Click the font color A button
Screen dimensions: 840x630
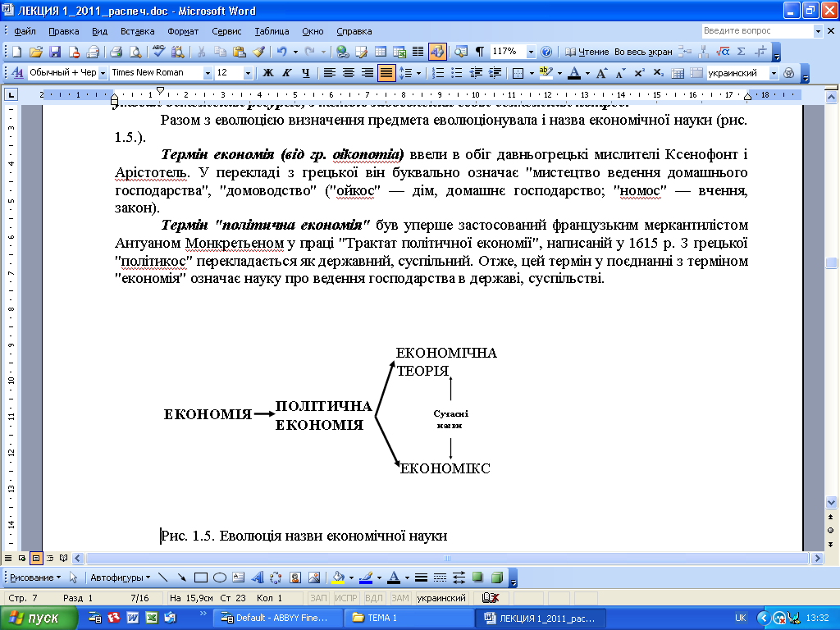point(574,73)
